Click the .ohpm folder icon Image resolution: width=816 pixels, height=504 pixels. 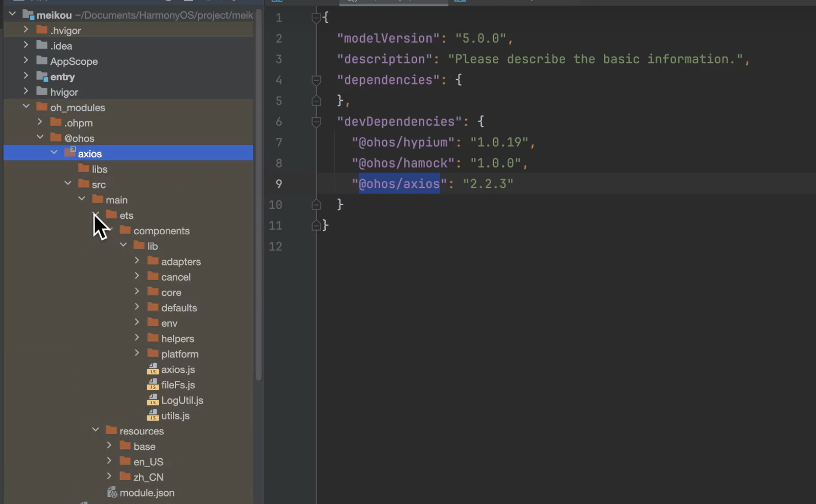(x=56, y=122)
